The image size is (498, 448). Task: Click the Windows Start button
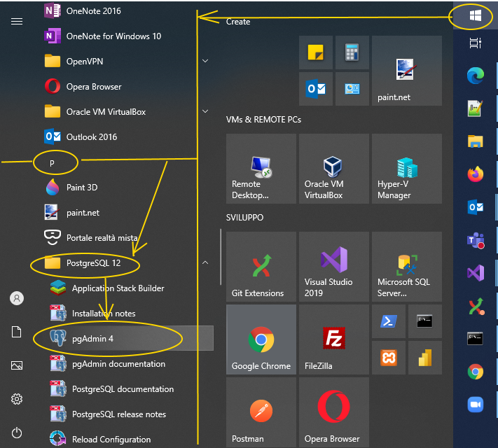point(475,15)
